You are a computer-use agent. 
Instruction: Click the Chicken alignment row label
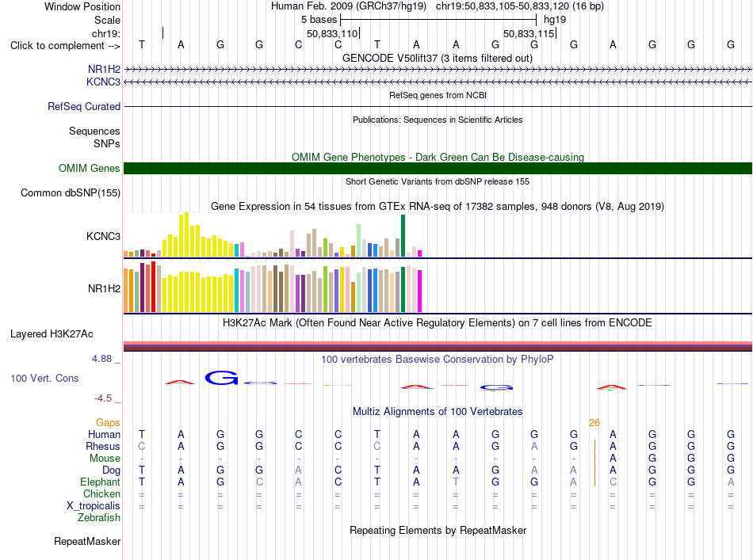101,493
